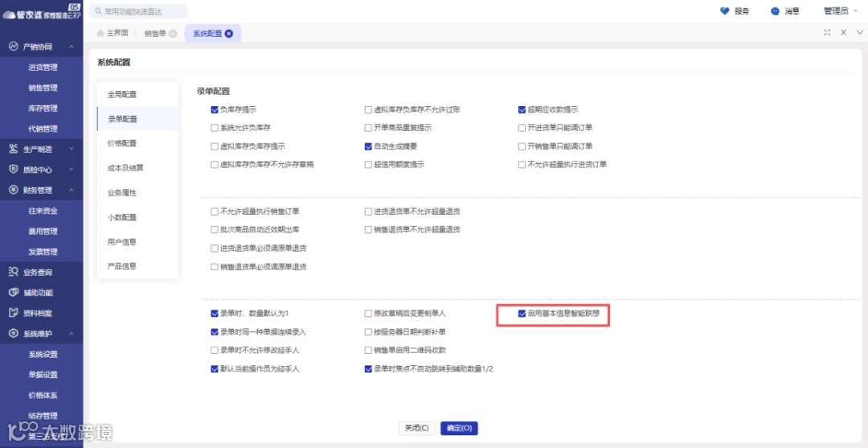Image resolution: width=868 pixels, height=448 pixels.
Task: Click the 生产制造 sidebar icon
Action: [x=14, y=149]
